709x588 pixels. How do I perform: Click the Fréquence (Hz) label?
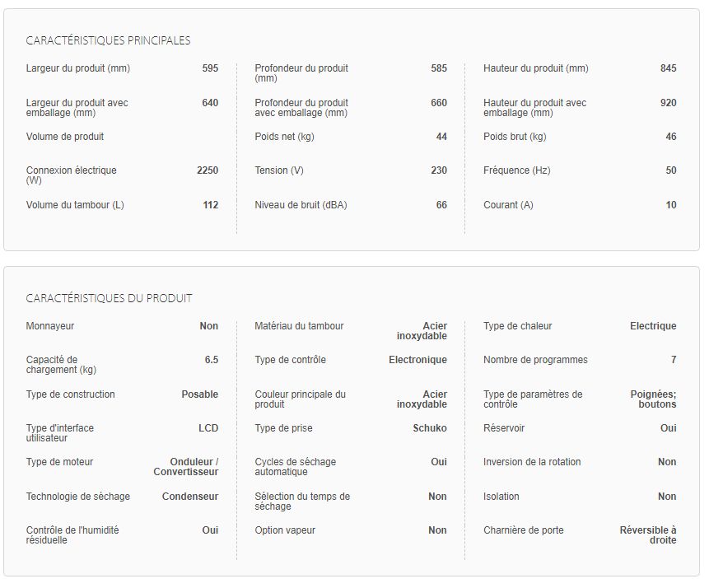click(516, 170)
